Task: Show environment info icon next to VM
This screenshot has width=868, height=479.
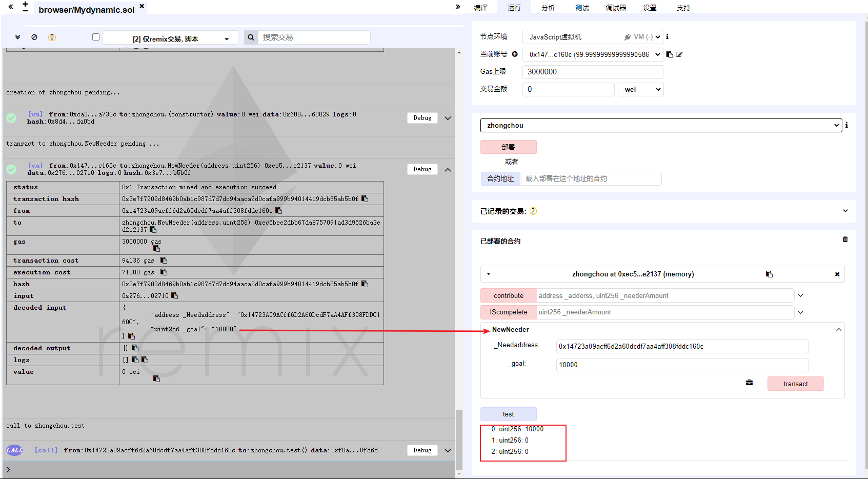Action: pos(667,36)
